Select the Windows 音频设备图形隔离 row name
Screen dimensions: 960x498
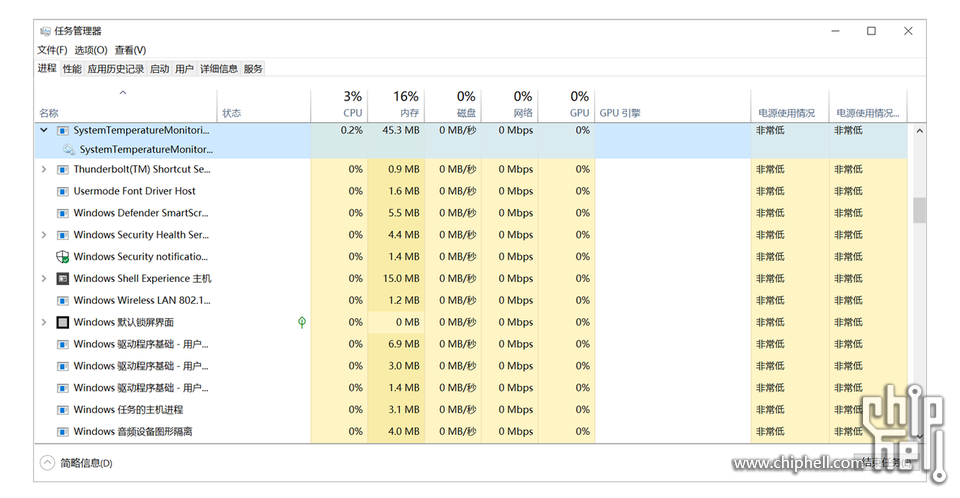point(133,432)
